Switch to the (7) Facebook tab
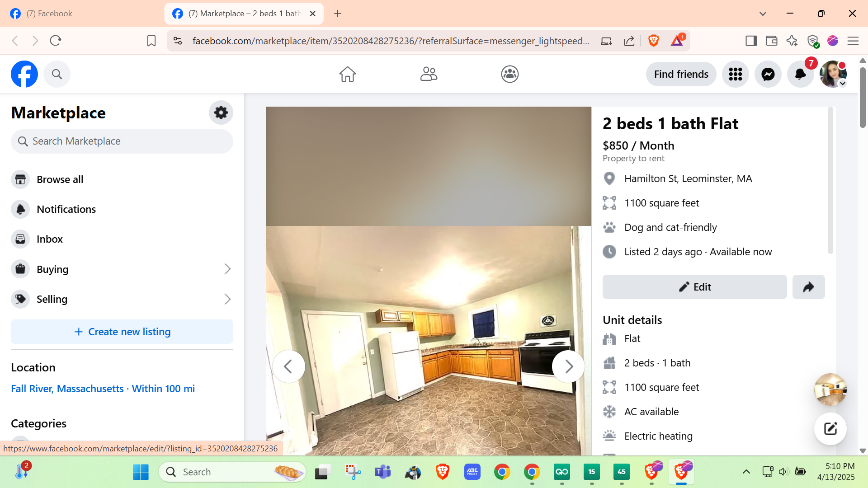The height and width of the screenshot is (488, 868). tap(81, 14)
